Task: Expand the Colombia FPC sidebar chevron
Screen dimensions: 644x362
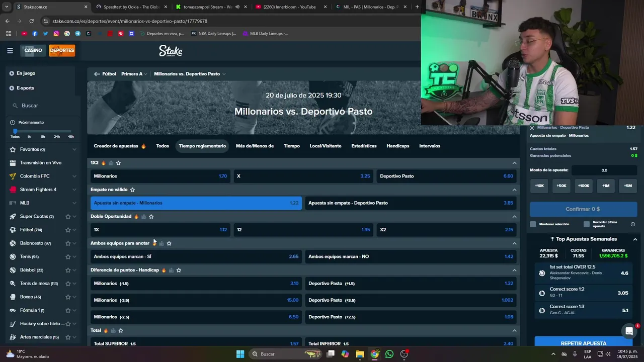Action: 74,176
